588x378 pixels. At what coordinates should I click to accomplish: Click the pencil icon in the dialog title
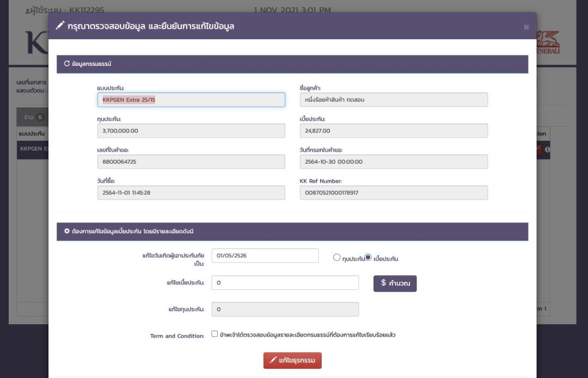tap(59, 26)
